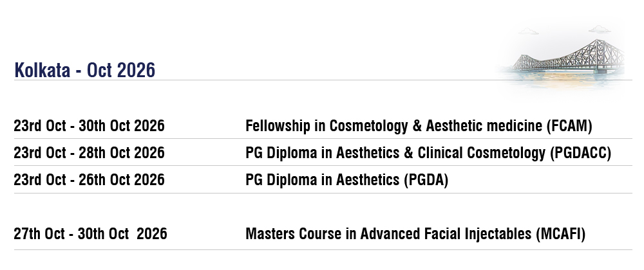The image size is (644, 270).
Task: Click the small cloud left of the bridge
Action: point(528,31)
